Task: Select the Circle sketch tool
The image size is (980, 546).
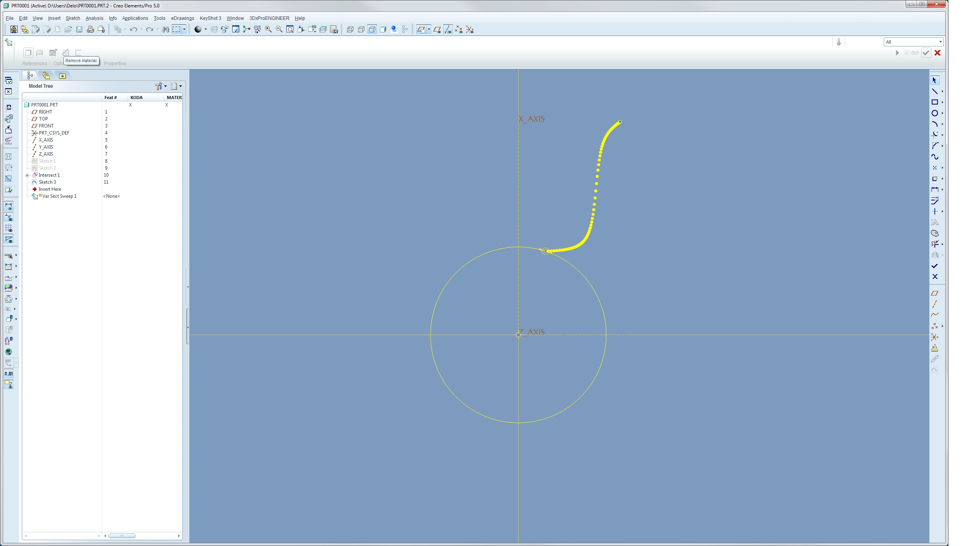Action: click(x=934, y=113)
